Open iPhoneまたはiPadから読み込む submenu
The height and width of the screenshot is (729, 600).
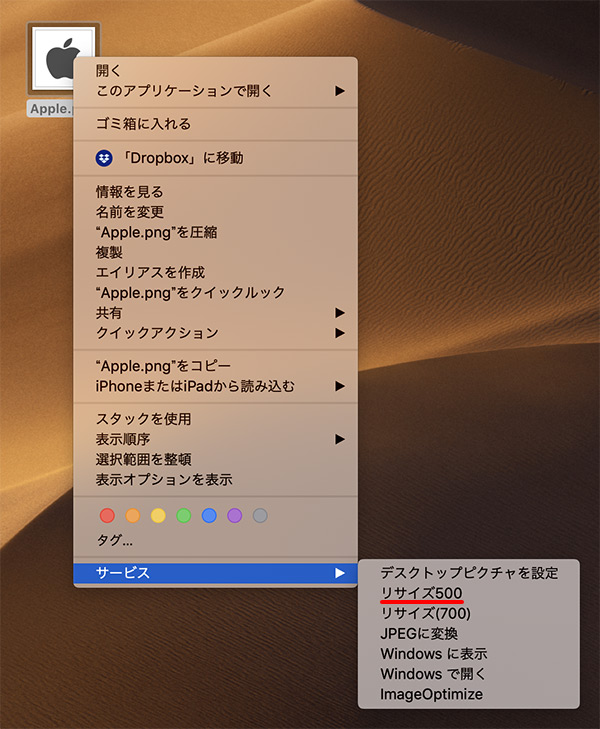click(215, 386)
